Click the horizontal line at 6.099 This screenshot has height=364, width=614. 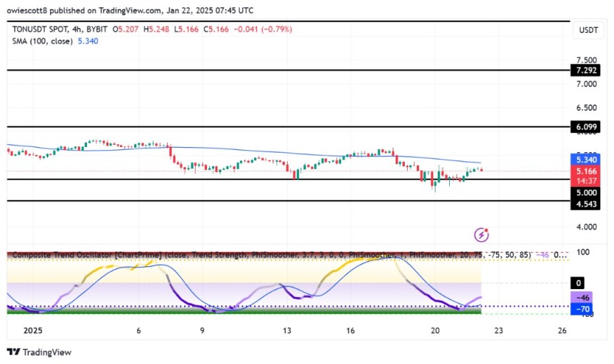[288, 127]
